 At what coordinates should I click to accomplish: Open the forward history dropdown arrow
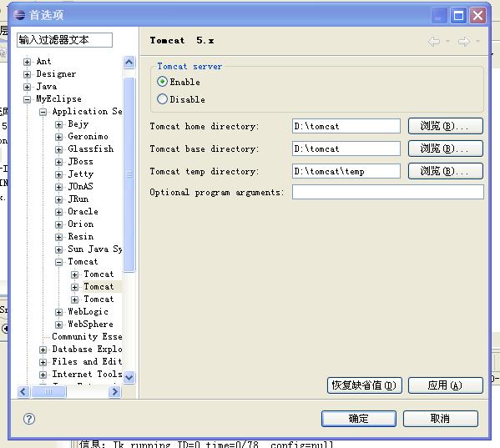[x=477, y=41]
